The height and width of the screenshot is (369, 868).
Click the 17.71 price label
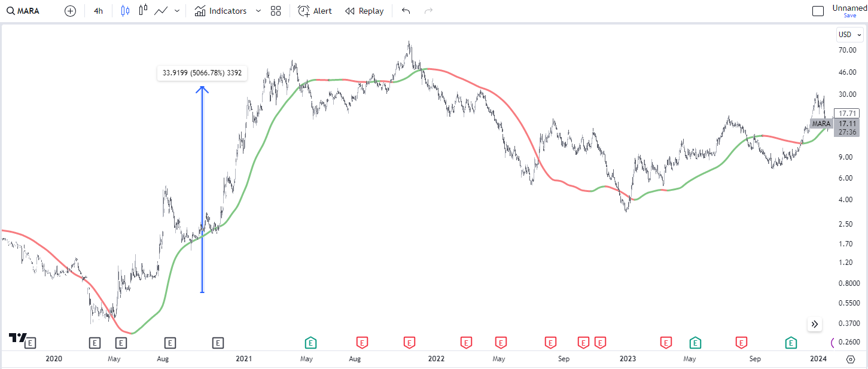click(x=847, y=113)
